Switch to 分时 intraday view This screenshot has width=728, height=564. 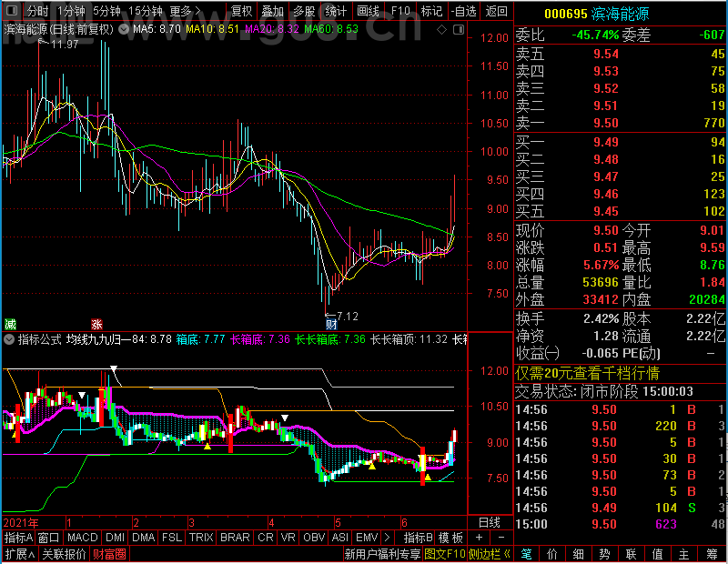[x=37, y=11]
